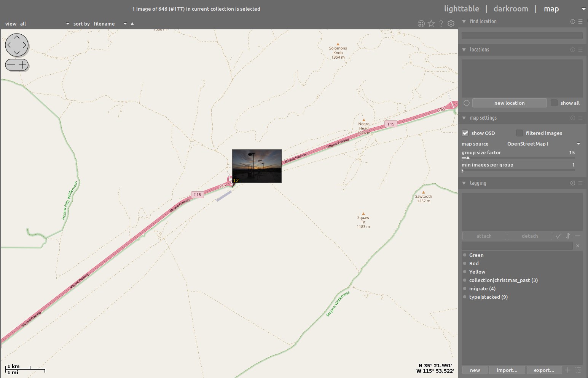Viewport: 588px width, 378px height.
Task: Switch to the darkroom view
Action: pos(510,9)
